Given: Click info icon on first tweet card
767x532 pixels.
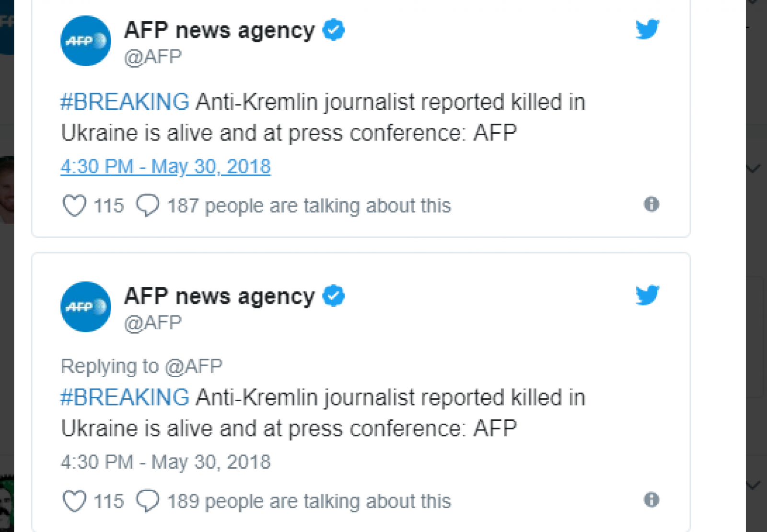Looking at the screenshot, I should coord(651,204).
